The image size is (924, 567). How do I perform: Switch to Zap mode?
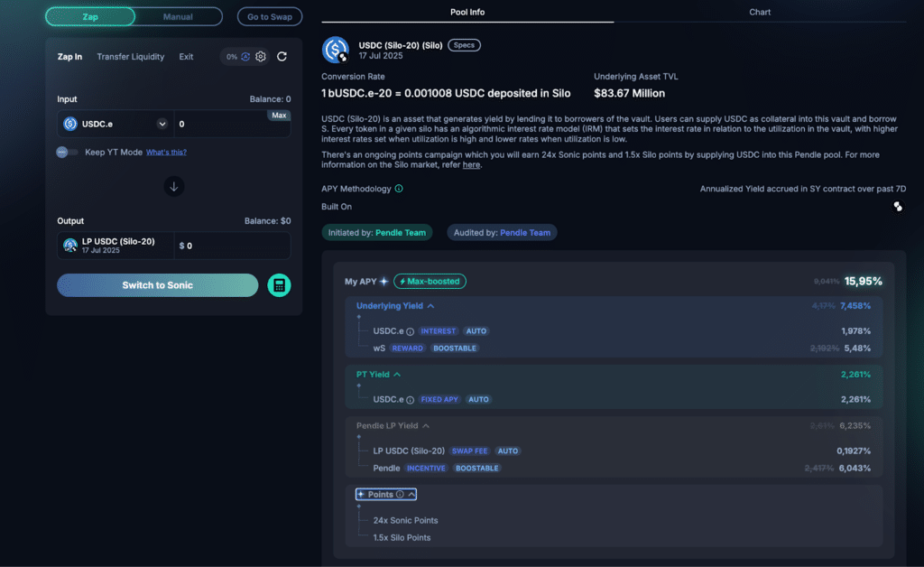click(x=90, y=16)
